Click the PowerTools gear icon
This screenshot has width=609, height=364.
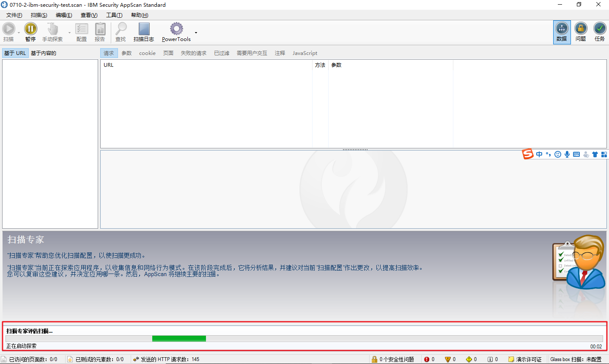pyautogui.click(x=176, y=29)
